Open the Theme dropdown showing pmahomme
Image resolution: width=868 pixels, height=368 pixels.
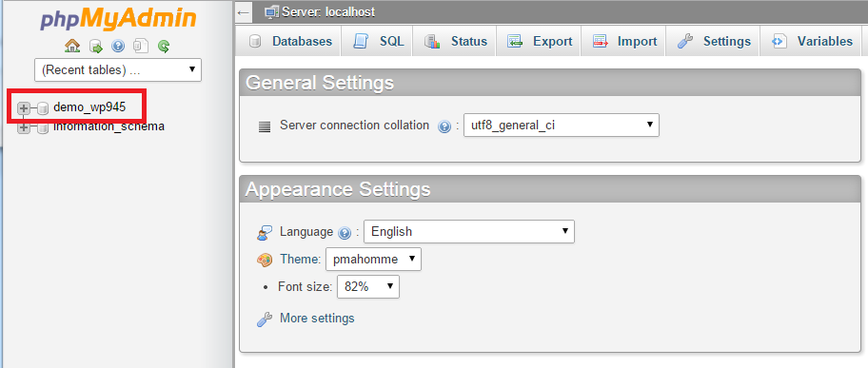pos(374,259)
